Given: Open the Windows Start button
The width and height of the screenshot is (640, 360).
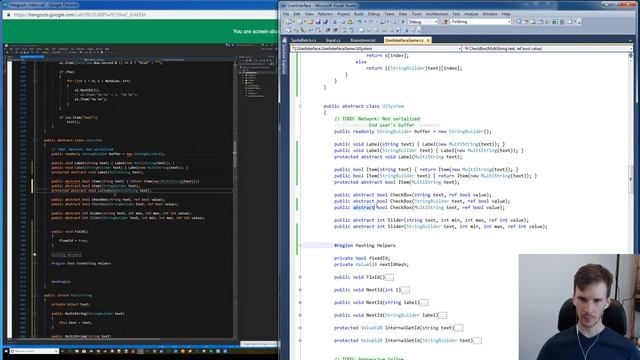Looking at the screenshot, I should coord(6,351).
